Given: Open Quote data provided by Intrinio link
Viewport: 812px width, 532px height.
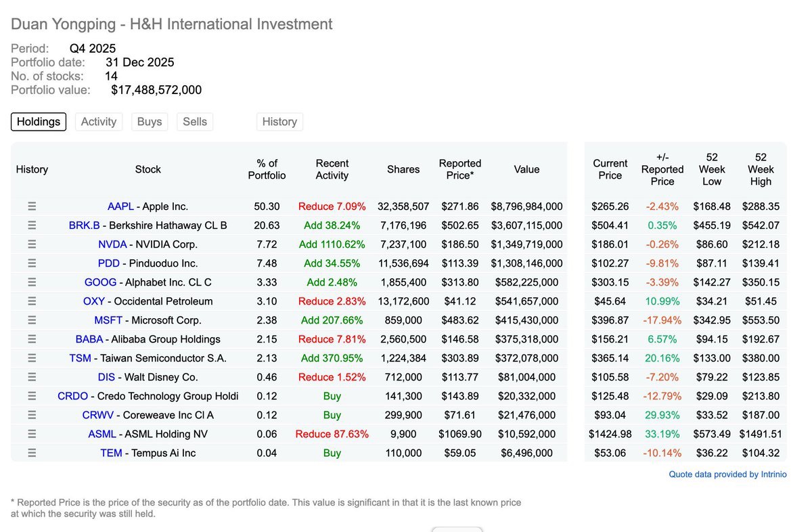Looking at the screenshot, I should click(x=727, y=474).
